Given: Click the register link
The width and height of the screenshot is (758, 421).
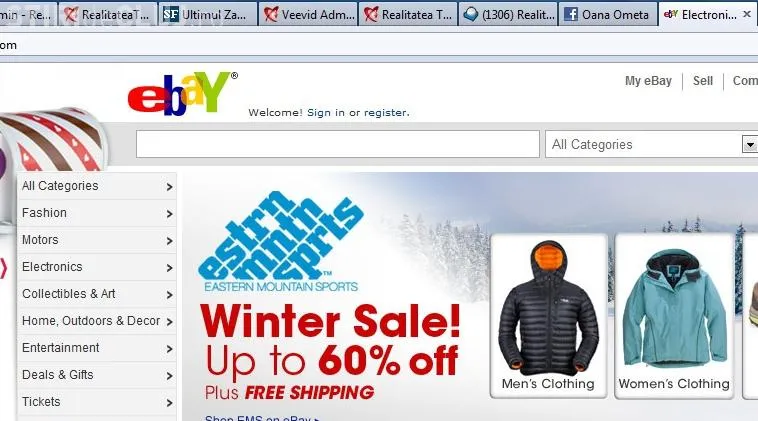Looking at the screenshot, I should click(x=386, y=113).
